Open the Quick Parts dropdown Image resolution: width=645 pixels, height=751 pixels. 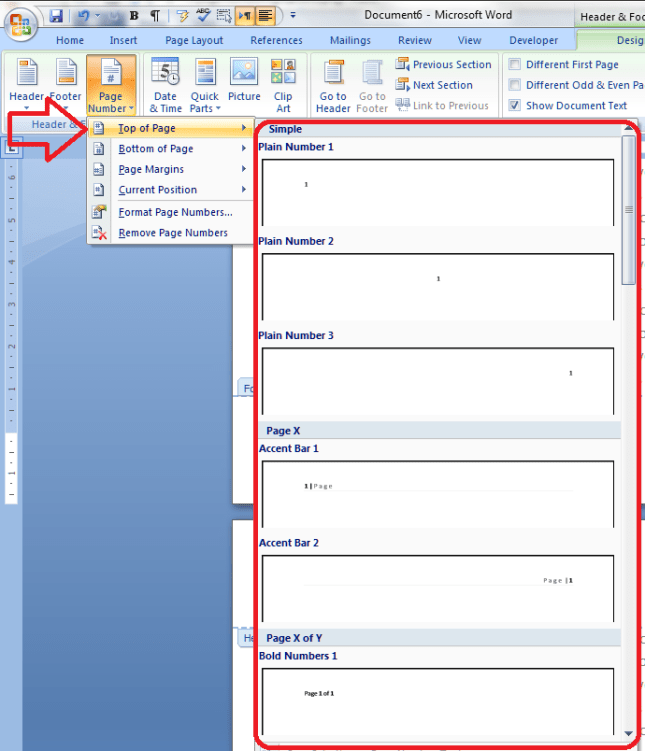tap(204, 85)
